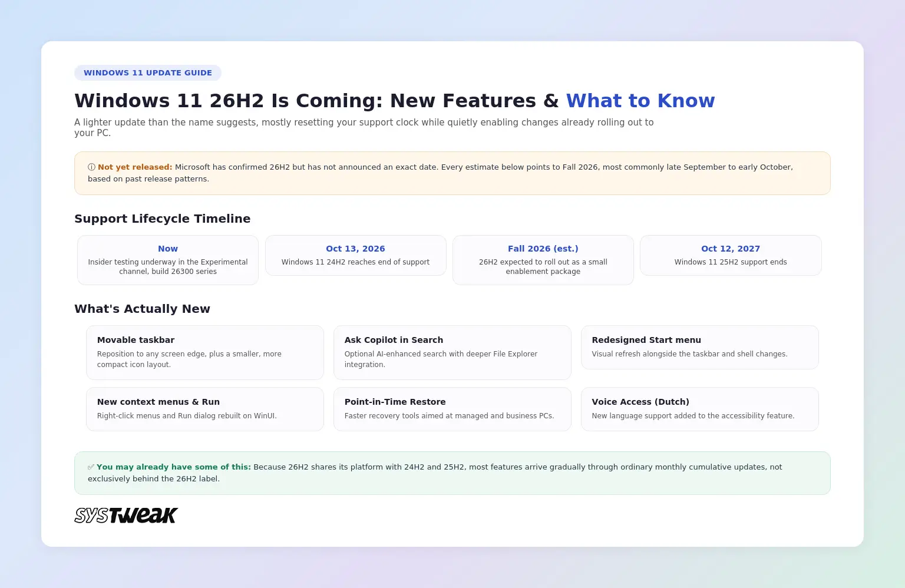Select the 'Now' timeline card title
Screen dimensions: 905x588
coord(168,249)
